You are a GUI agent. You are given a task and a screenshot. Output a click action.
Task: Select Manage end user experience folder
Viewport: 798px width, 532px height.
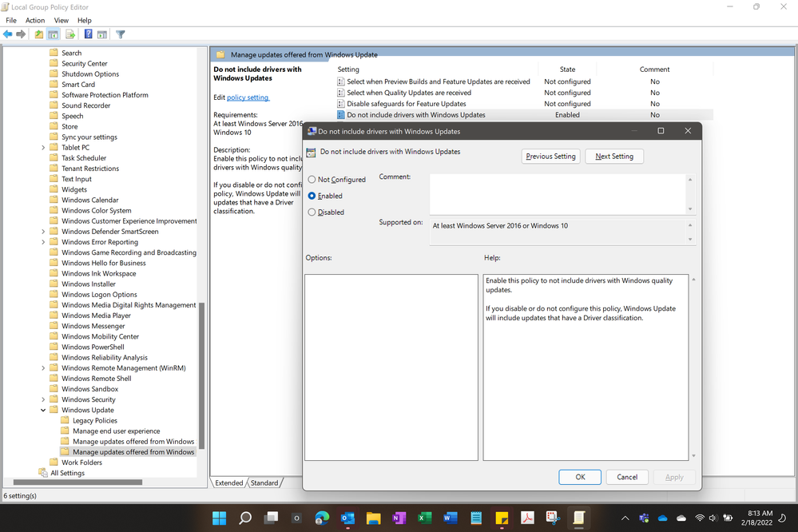[x=116, y=431]
